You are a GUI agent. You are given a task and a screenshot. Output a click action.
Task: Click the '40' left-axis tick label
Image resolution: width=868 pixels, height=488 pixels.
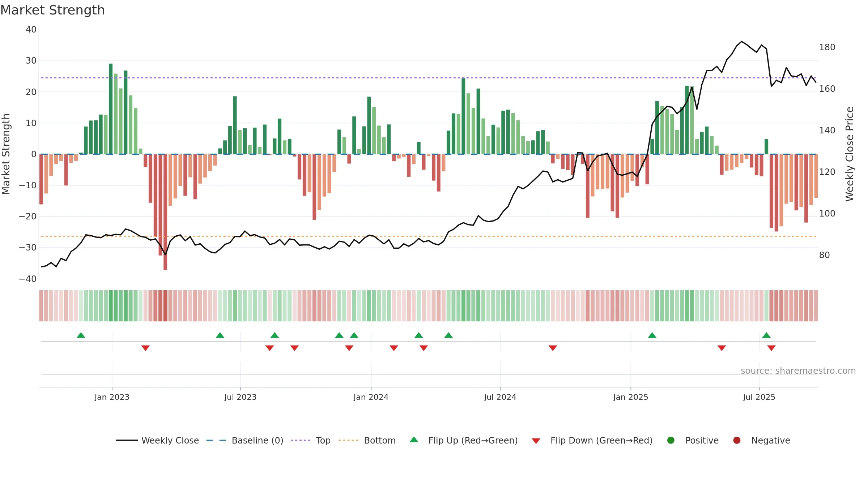coord(31,30)
